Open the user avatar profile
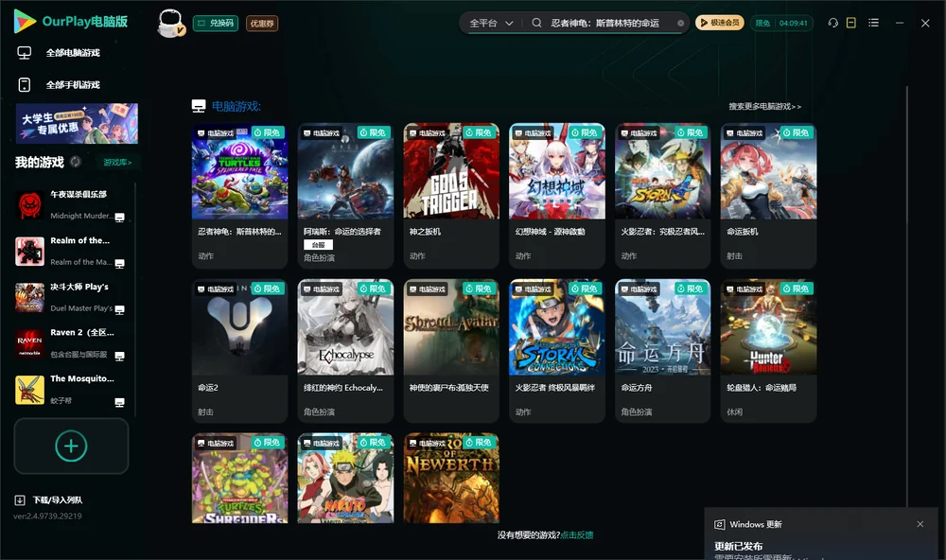946x560 pixels. [x=170, y=24]
